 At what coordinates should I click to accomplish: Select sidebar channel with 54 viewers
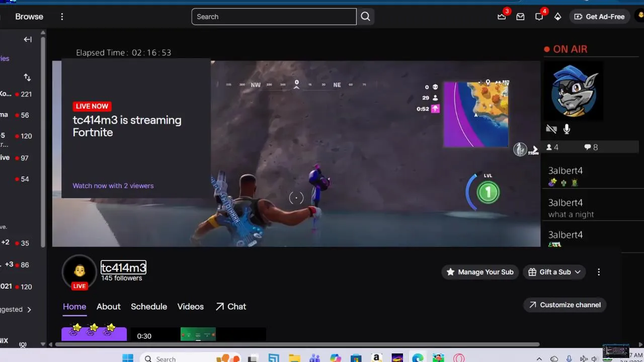16,179
